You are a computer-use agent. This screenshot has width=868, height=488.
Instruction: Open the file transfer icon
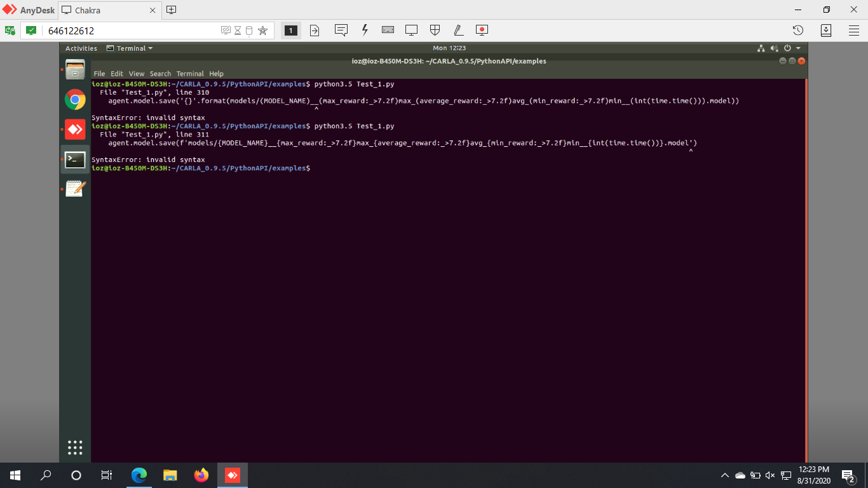coord(315,30)
